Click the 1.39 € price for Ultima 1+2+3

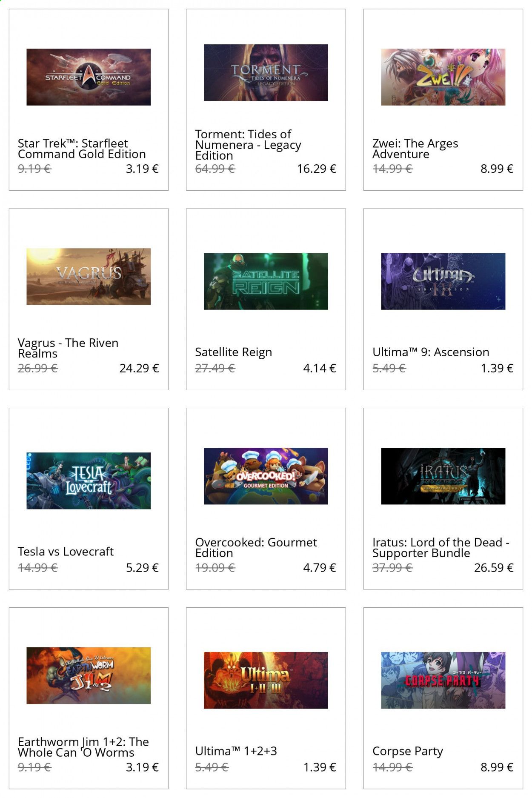click(320, 767)
